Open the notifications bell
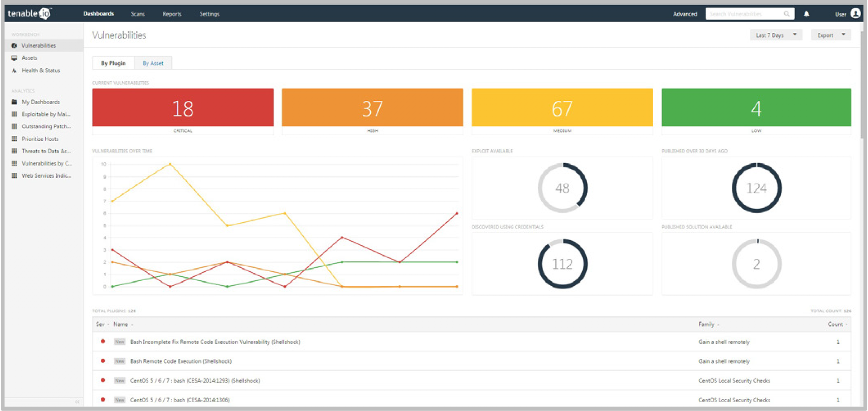The width and height of the screenshot is (868, 411). tap(806, 14)
